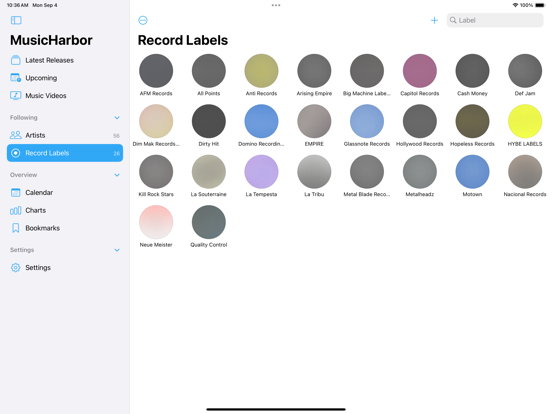Open Anti Records label
Viewport: 552px width, 414px height.
[x=261, y=71]
